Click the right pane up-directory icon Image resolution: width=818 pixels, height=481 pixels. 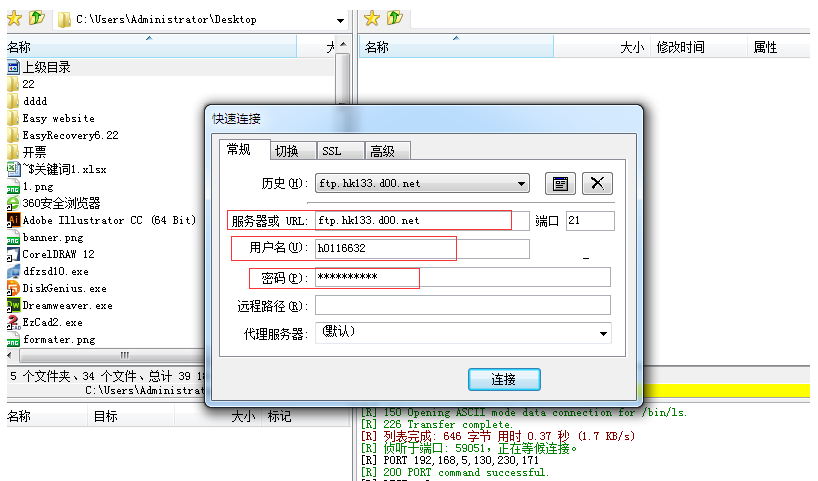395,18
